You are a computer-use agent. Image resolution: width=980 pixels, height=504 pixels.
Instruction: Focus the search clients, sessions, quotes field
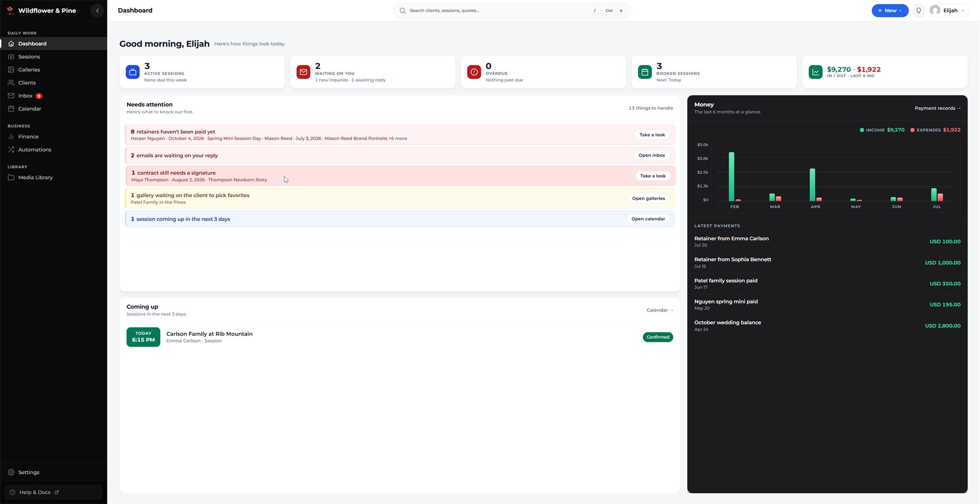point(512,10)
